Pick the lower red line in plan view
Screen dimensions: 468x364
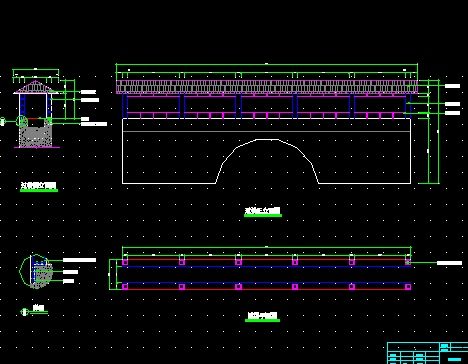pyautogui.click(x=266, y=289)
